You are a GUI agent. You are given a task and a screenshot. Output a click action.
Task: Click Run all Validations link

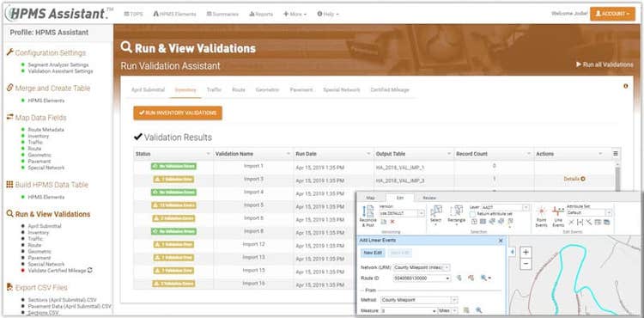605,64
